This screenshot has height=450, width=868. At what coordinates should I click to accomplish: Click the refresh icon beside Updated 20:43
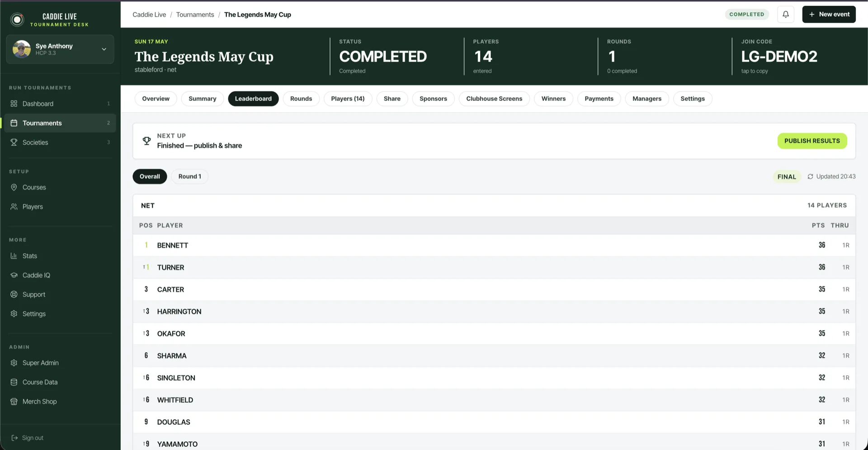point(810,177)
